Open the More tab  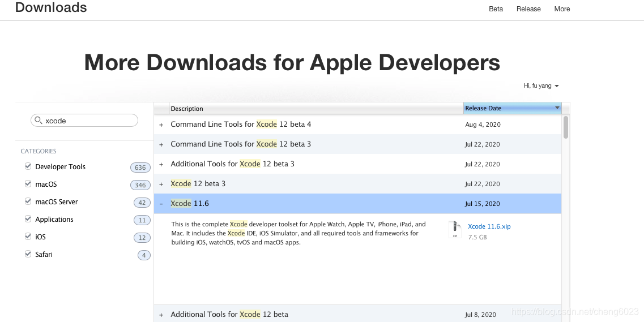coord(562,9)
